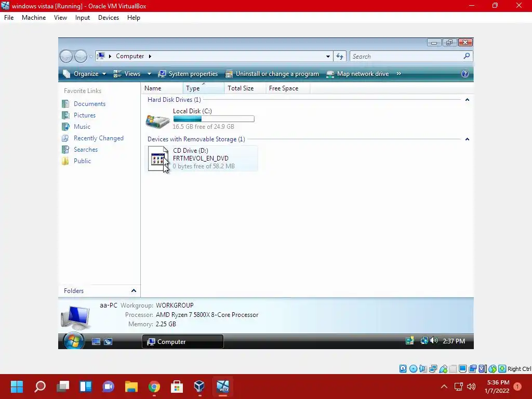The image size is (532, 399).
Task: Collapse Devices with Removable Storage group
Action: [467, 139]
